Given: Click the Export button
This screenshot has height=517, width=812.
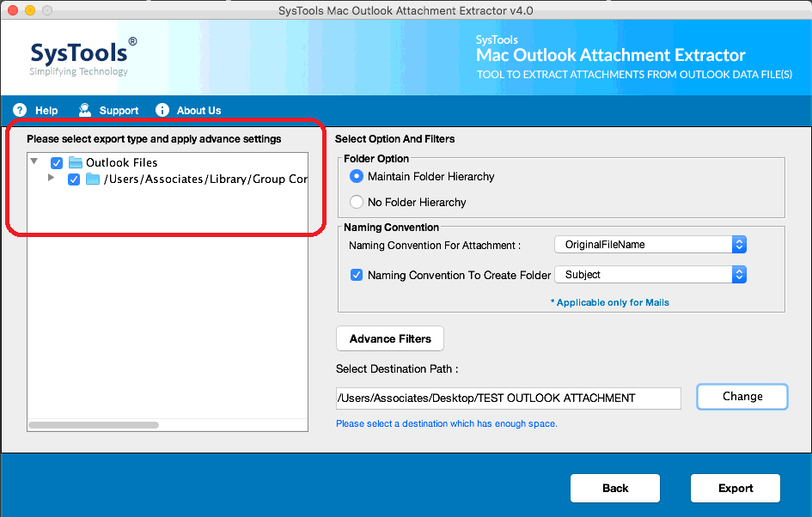Looking at the screenshot, I should click(x=736, y=488).
